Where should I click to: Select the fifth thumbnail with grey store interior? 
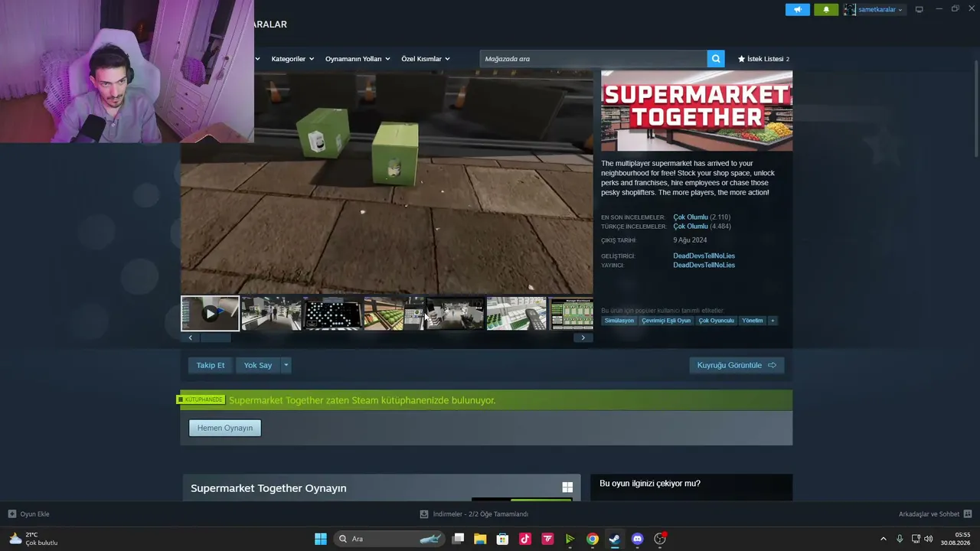[x=455, y=314]
